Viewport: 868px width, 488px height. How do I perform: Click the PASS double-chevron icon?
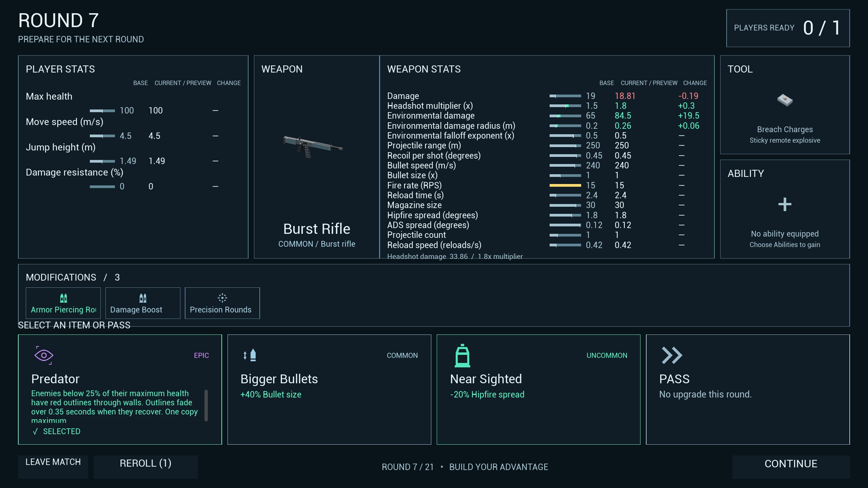point(672,355)
